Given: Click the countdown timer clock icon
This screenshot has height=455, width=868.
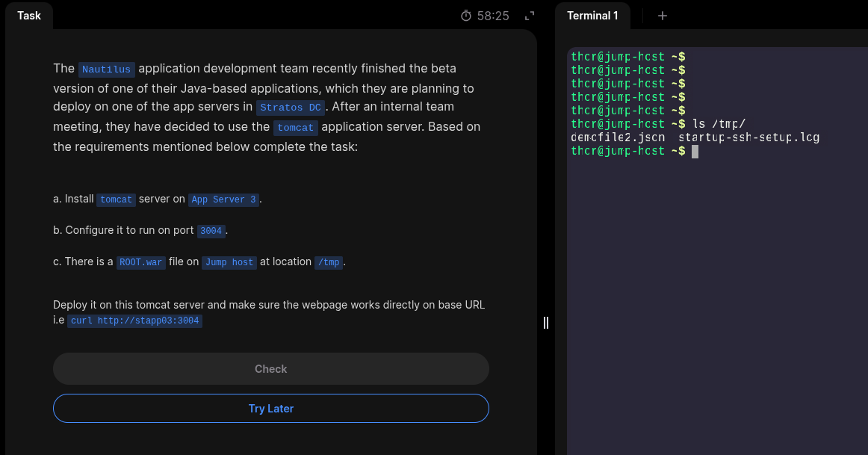Looking at the screenshot, I should tap(466, 16).
